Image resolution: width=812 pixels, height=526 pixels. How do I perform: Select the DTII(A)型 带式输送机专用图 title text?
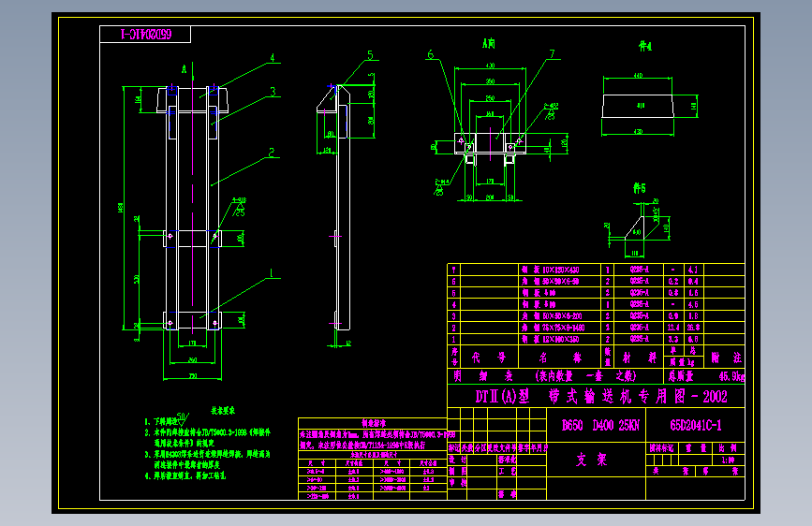point(601,397)
